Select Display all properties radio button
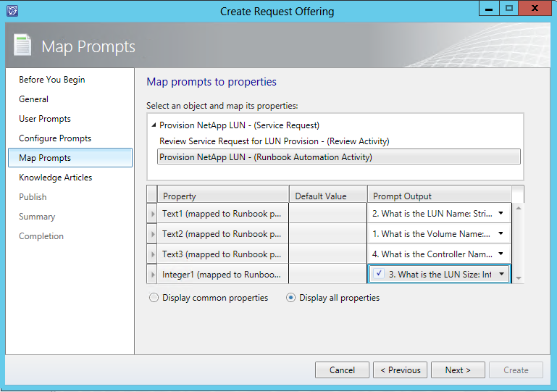This screenshot has height=392, width=557. [290, 298]
